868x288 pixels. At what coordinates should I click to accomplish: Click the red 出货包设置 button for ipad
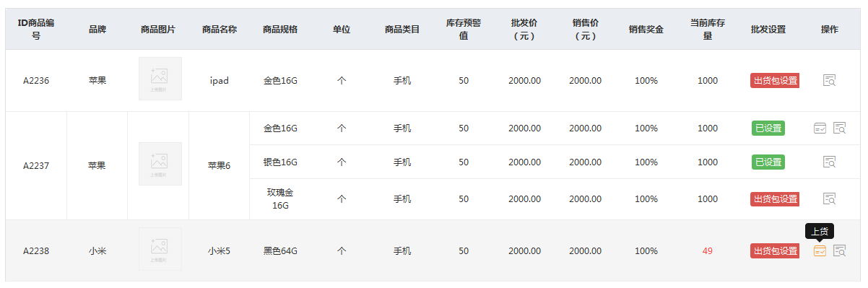(x=775, y=80)
